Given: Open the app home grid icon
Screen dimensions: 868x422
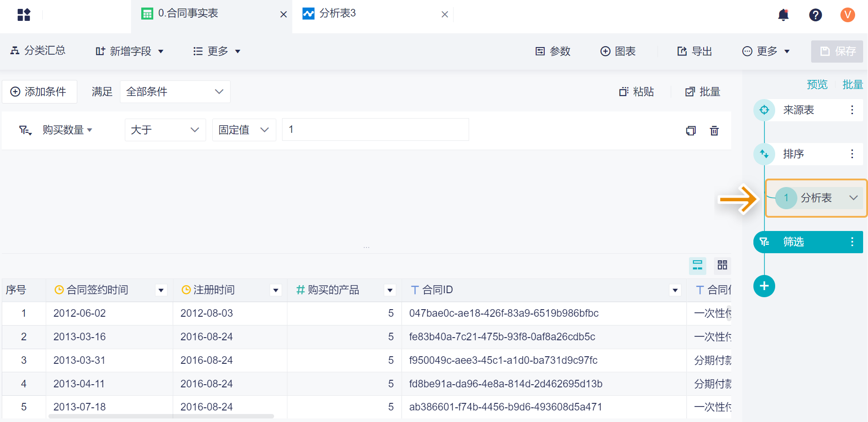Looking at the screenshot, I should point(24,15).
